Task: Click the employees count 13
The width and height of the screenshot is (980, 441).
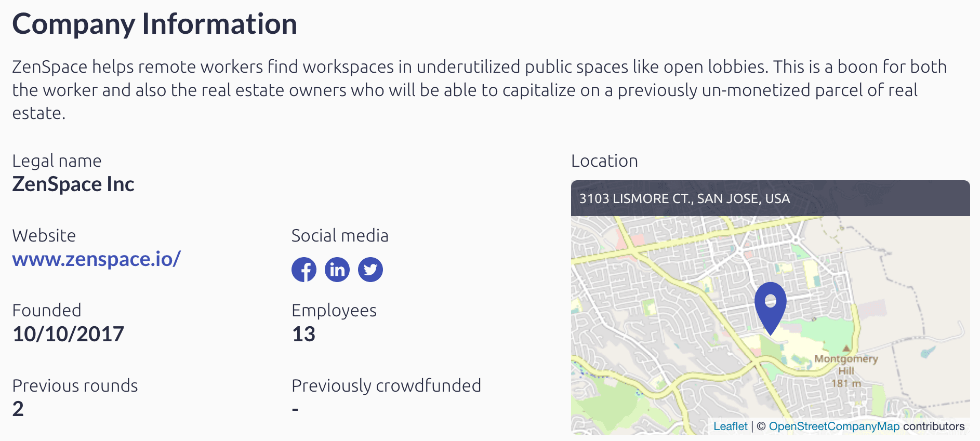Action: tap(303, 334)
